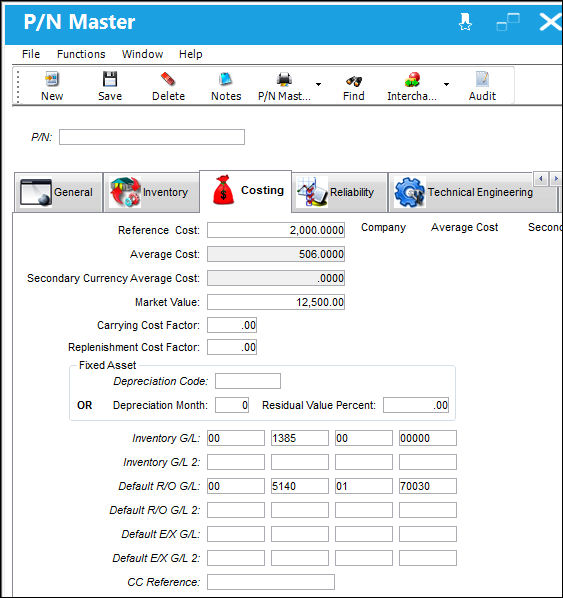Switch to the Inventory tab
563x598 pixels.
click(x=151, y=192)
